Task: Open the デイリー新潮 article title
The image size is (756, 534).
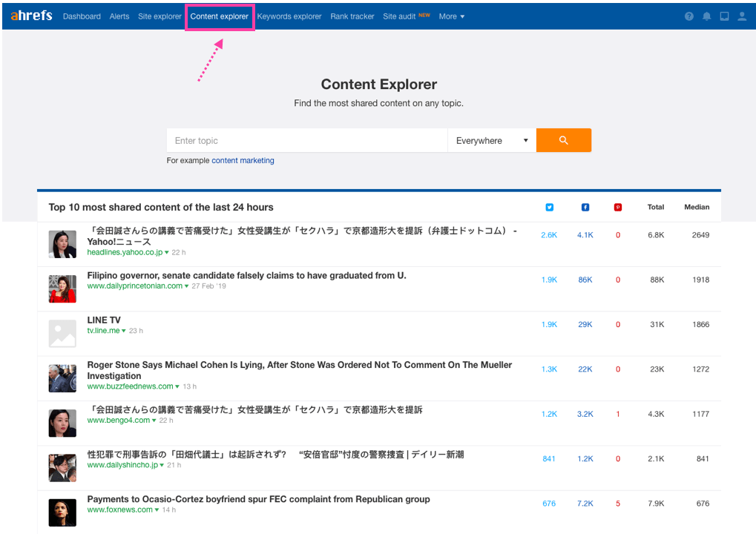Action: [x=275, y=455]
